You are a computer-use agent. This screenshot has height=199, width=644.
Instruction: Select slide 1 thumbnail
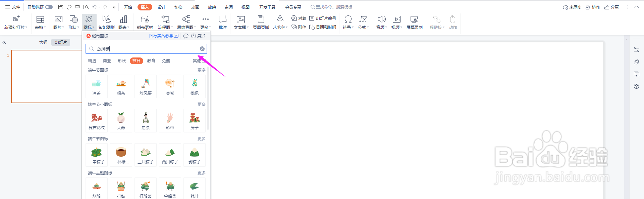pyautogui.click(x=47, y=76)
